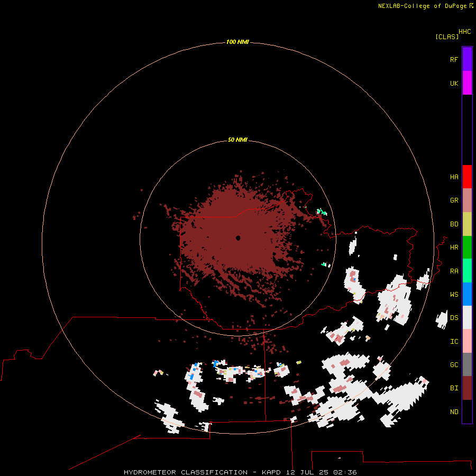Screen dimensions: 476x476
Task: Click the UK magenta legend swatch
Action: (x=467, y=83)
